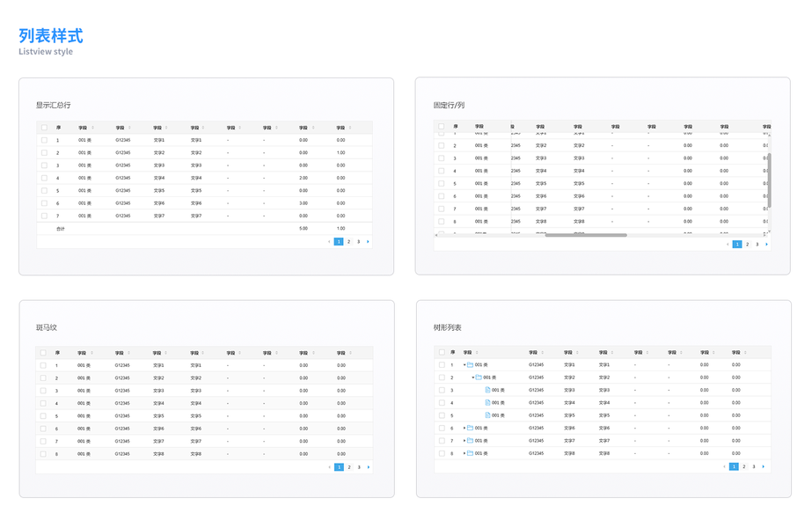The image size is (812, 528).
Task: Click 001 类 cell in row 3 of 固定行/列
Action: tap(481, 158)
